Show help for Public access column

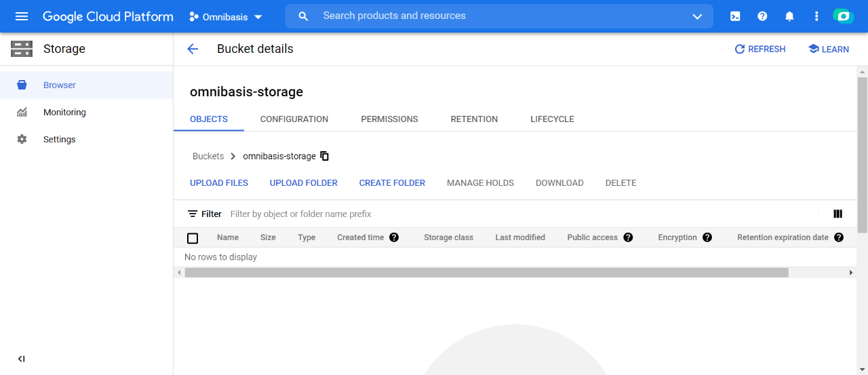coord(628,237)
